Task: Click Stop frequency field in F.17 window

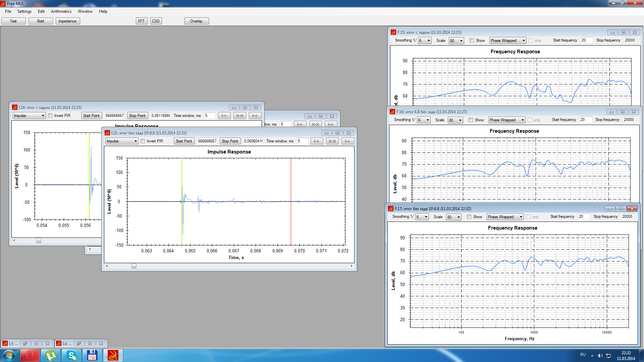Action: 627,217
